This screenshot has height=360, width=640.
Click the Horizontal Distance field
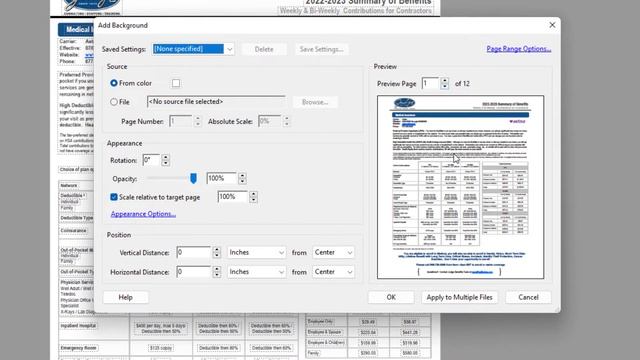(193, 272)
